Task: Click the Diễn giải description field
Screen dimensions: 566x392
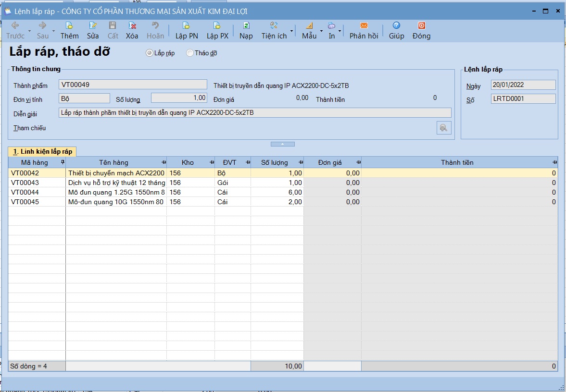Action: click(255, 113)
